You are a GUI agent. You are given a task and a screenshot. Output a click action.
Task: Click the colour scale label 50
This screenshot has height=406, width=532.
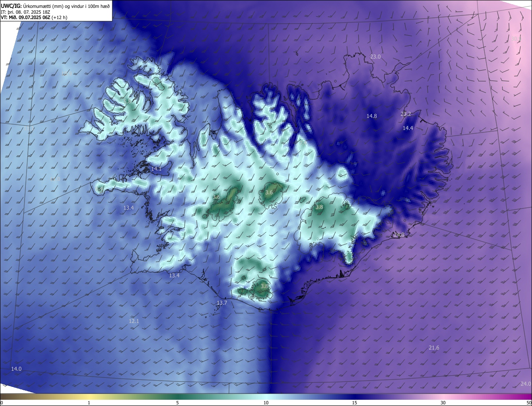click(x=529, y=403)
